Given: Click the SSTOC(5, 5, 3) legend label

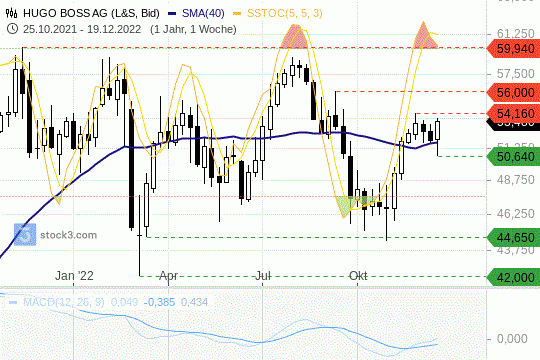Looking at the screenshot, I should pos(285,13).
